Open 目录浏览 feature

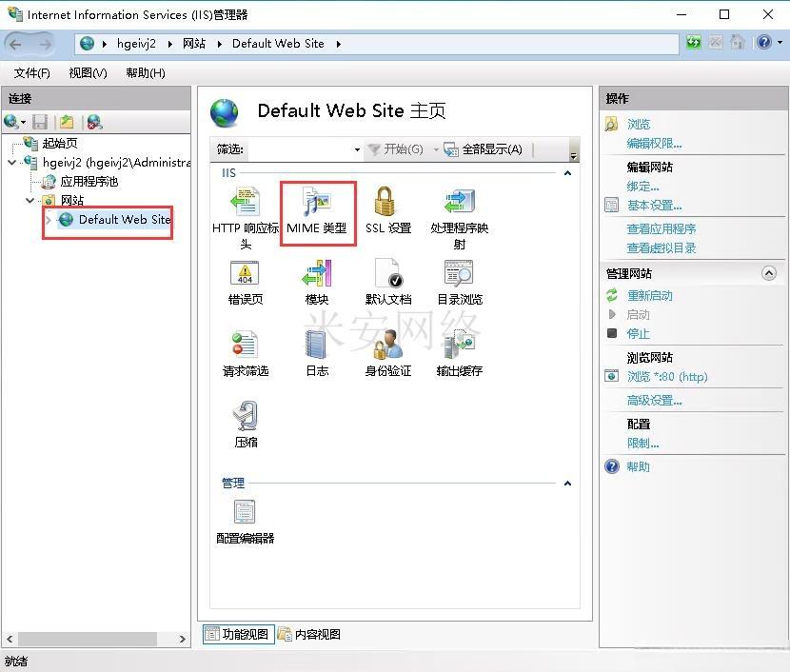tap(460, 282)
